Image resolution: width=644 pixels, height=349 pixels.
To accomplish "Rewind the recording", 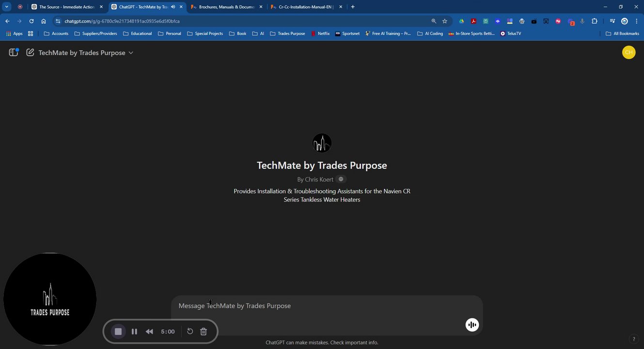I will tap(149, 332).
